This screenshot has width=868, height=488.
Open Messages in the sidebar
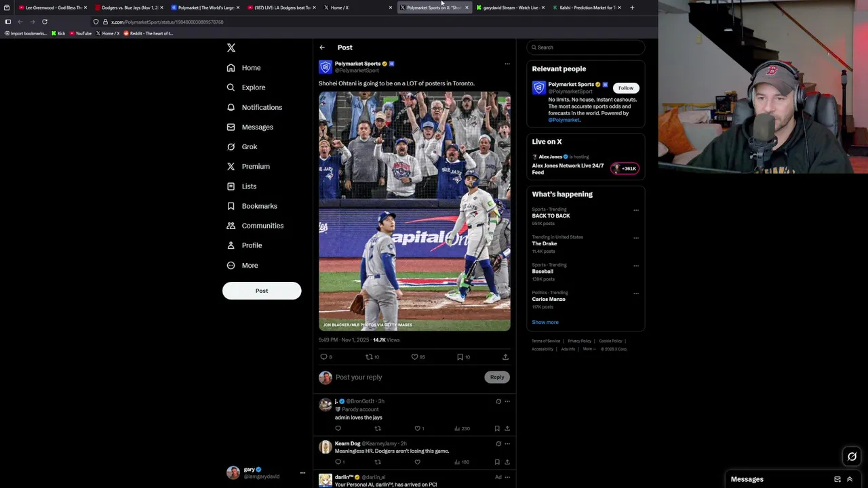click(250, 127)
